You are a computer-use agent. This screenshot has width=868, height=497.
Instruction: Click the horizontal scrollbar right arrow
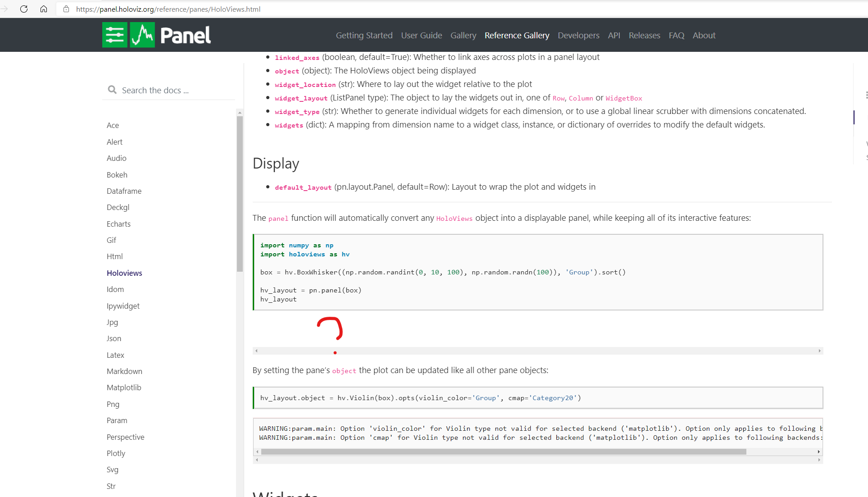click(x=819, y=350)
